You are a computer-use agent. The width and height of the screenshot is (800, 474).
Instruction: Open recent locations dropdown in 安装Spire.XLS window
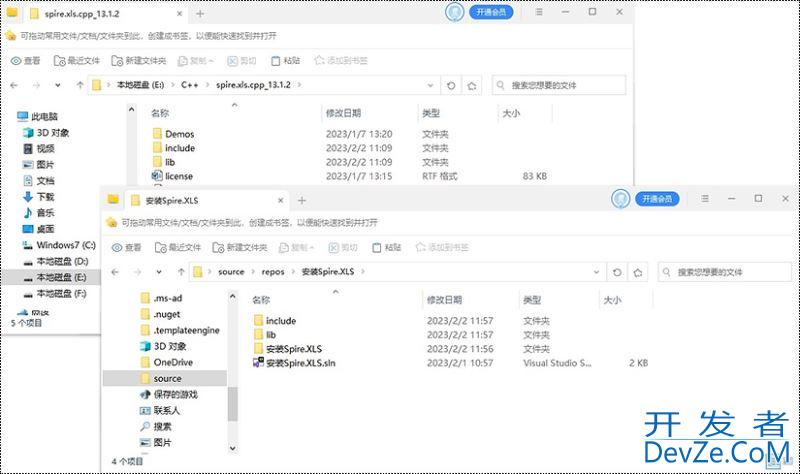159,272
